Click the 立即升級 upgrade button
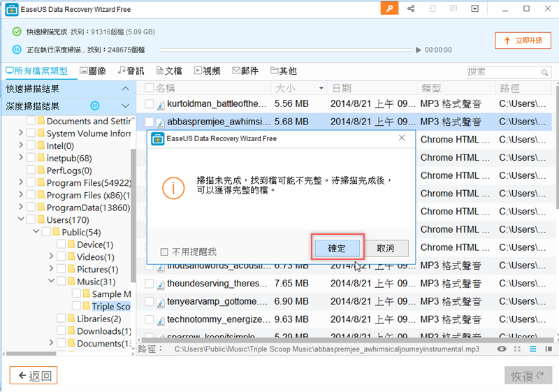The width and height of the screenshot is (559, 392). 523,41
